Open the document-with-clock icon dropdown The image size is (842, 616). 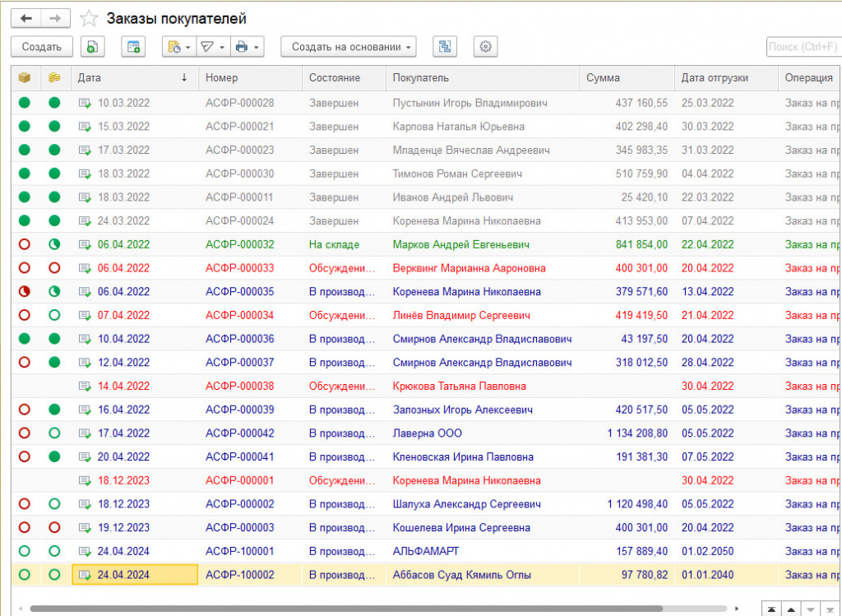179,47
